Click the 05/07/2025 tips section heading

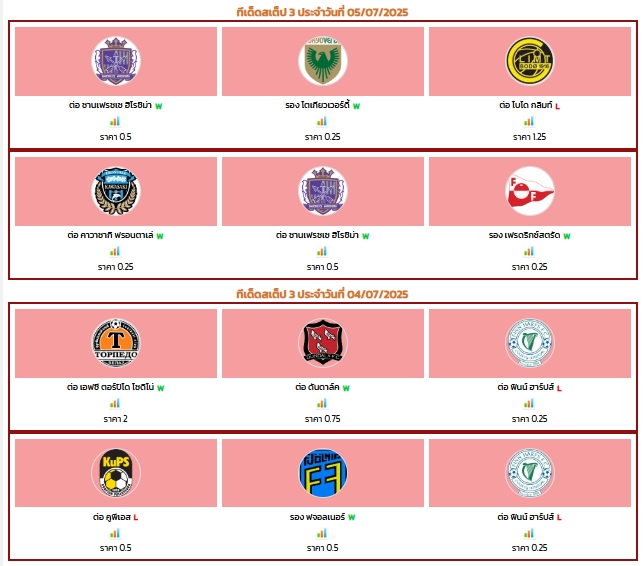pyautogui.click(x=322, y=12)
